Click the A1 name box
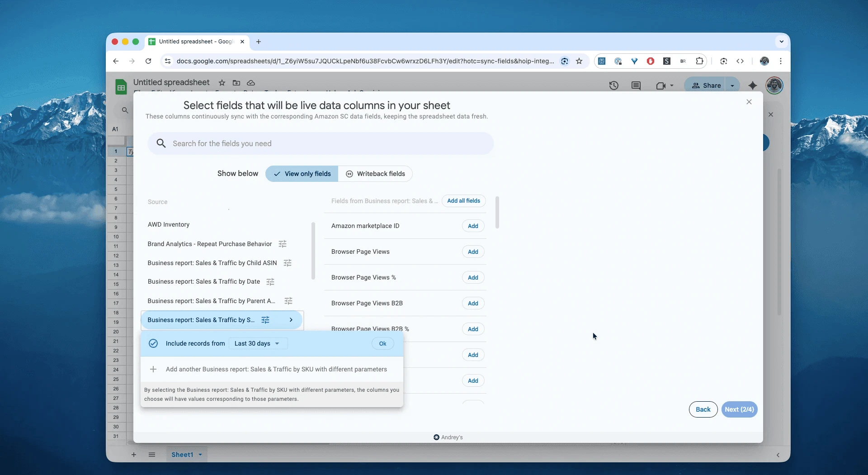The height and width of the screenshot is (475, 868). pos(115,129)
